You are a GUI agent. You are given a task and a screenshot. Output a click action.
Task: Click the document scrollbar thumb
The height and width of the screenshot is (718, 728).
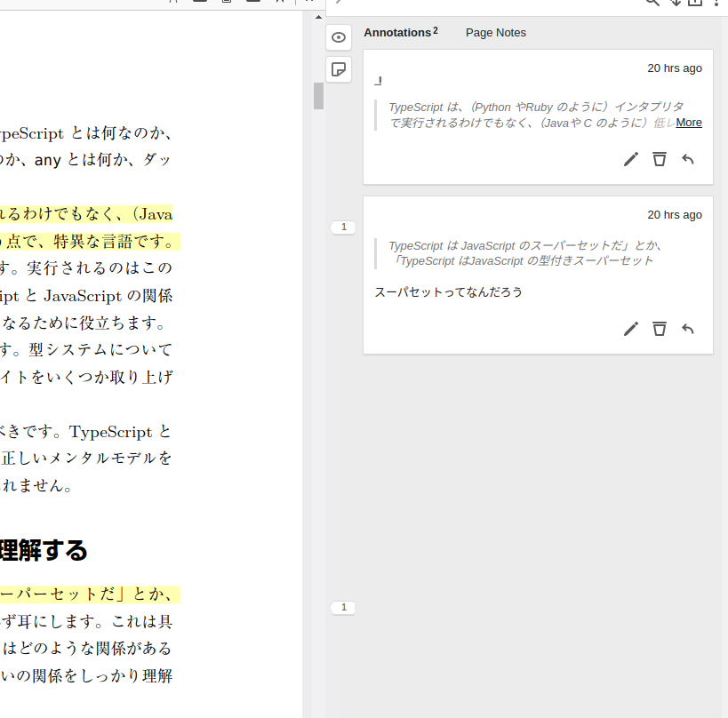318,96
